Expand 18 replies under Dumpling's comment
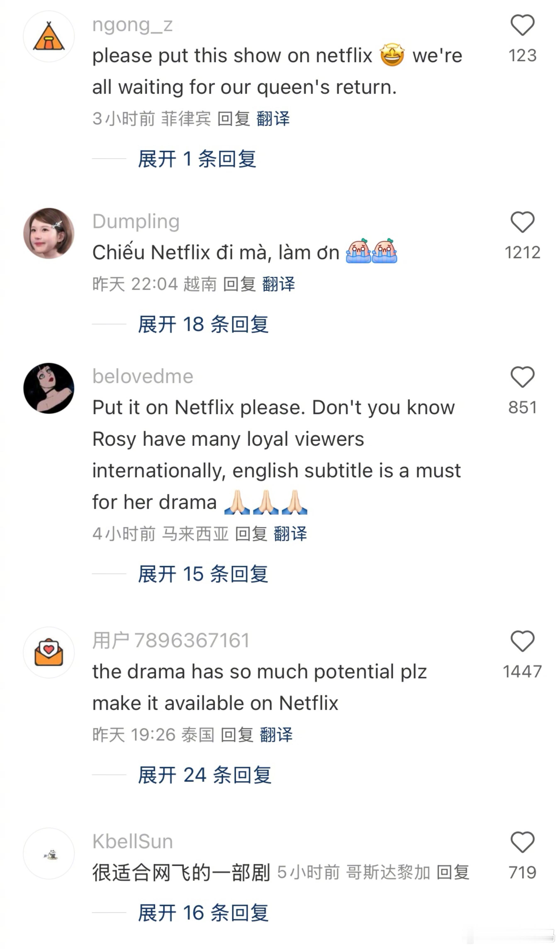 203,324
